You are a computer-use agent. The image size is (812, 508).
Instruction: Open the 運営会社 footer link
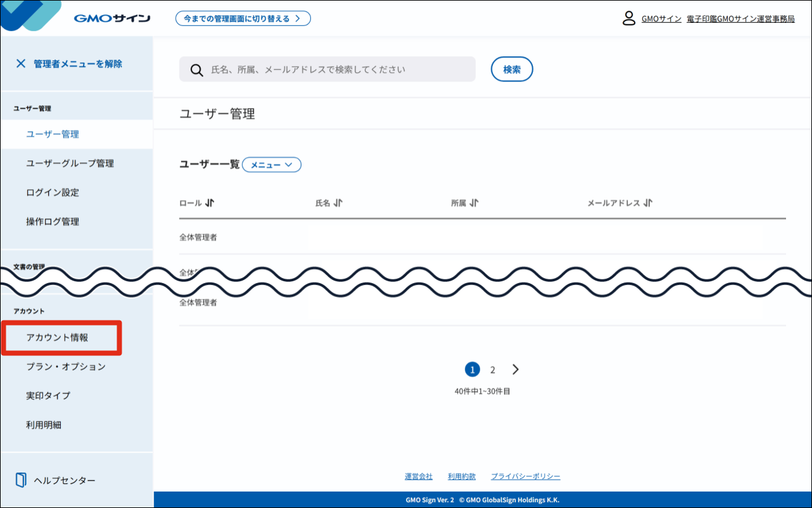(417, 476)
